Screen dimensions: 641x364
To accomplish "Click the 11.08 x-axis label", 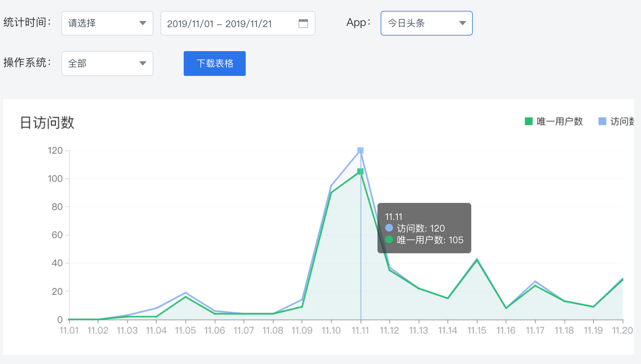I will (x=273, y=330).
